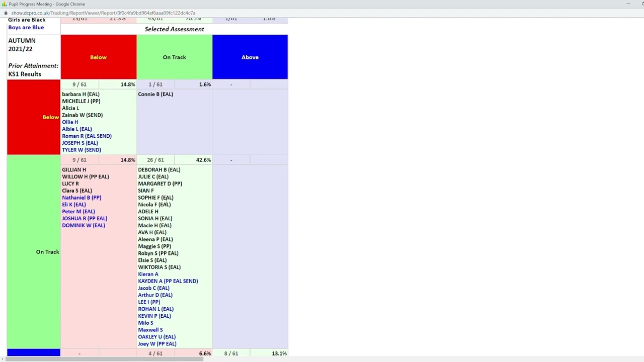The width and height of the screenshot is (644, 362).
Task: Click the '26 / 61' count
Action: 155,160
